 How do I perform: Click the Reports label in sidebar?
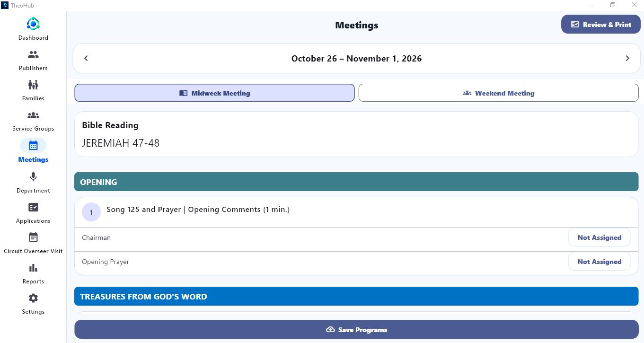pos(33,281)
